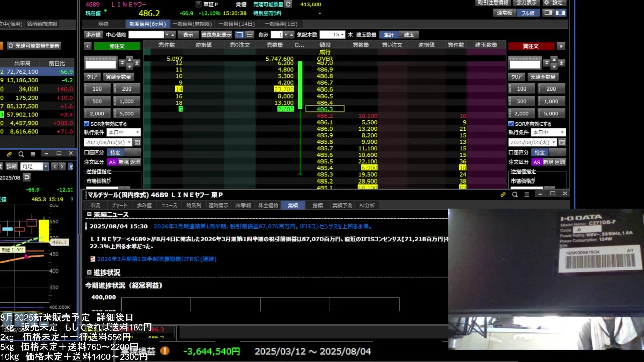
Task: Collapse the 業績ニュース section
Action: click(89, 215)
